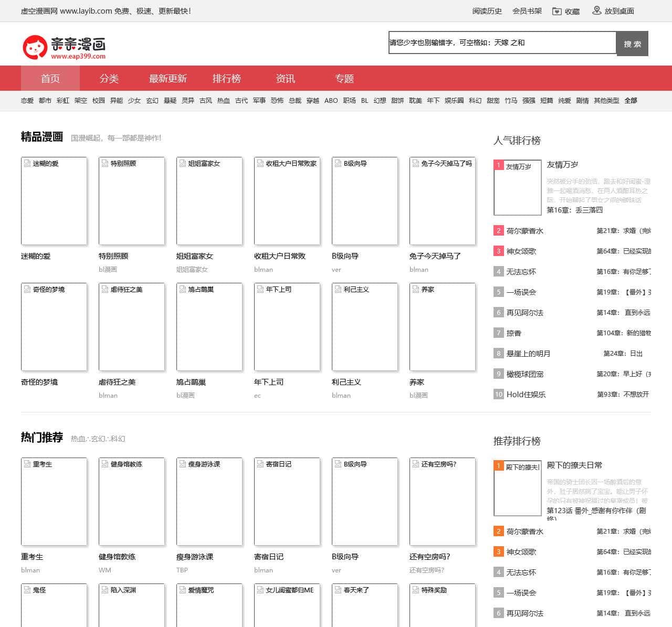The image size is (672, 627).
Task: Click the 亲亲漫画 site logo
Action: tap(64, 47)
